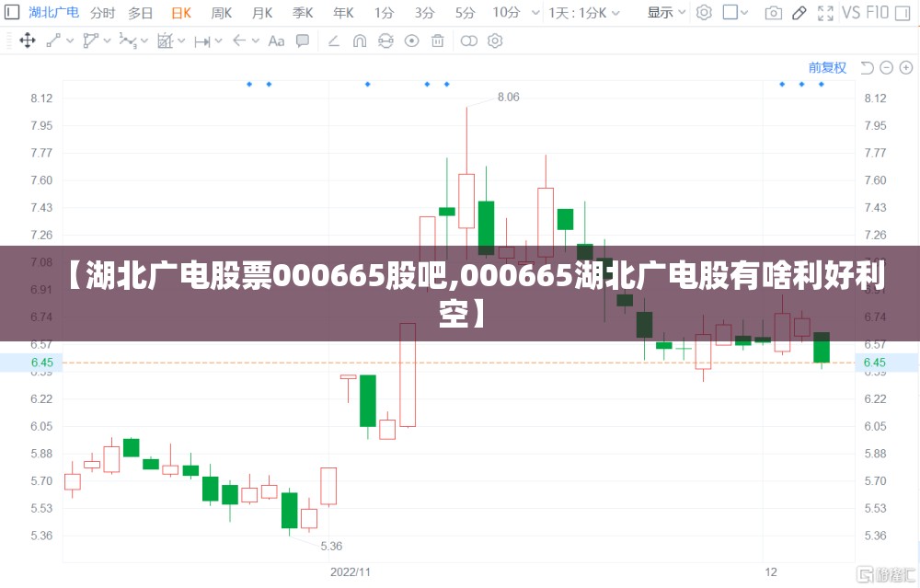Switch to the 分时 tab

tap(103, 13)
